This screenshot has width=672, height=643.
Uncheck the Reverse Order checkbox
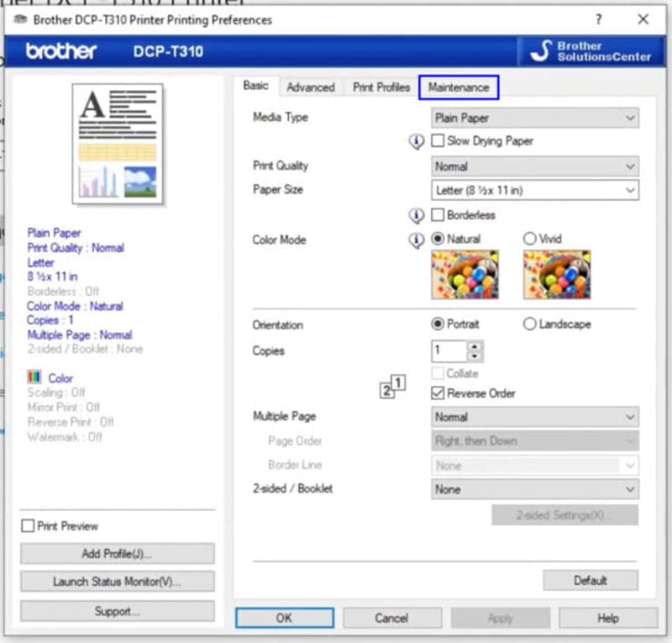(x=438, y=393)
